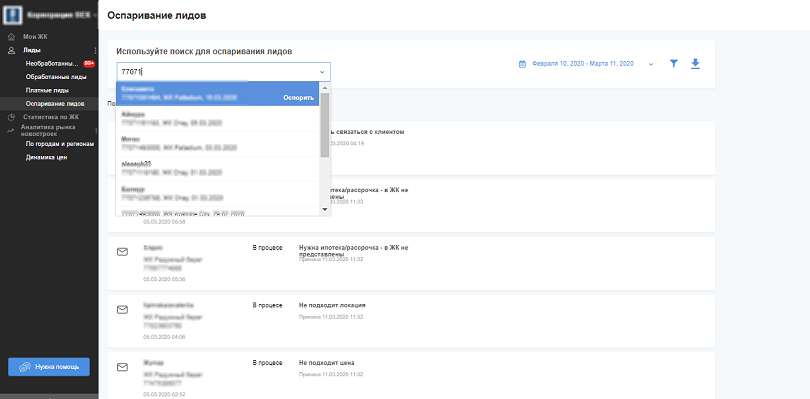Click the dropdown list scrollbar thumb
Image resolution: width=810 pixels, height=399 pixels.
coord(325,125)
